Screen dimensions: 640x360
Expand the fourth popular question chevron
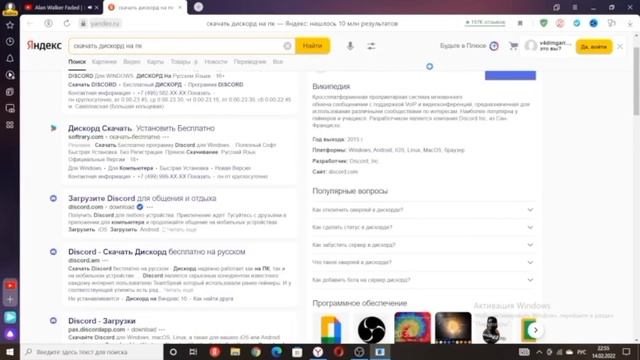(x=530, y=262)
